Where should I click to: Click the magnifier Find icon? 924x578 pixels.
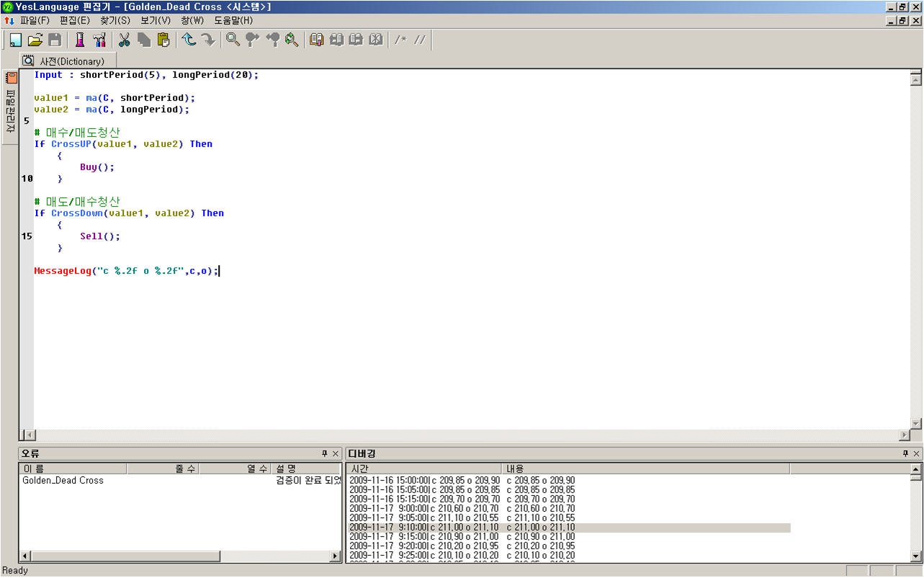click(x=233, y=40)
